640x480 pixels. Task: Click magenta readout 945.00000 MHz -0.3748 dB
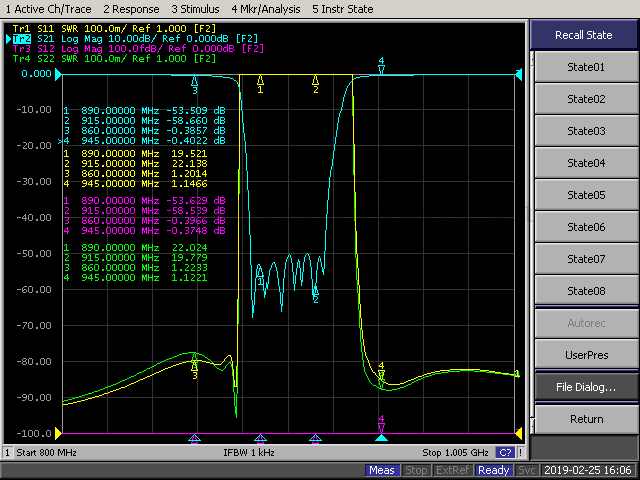point(144,231)
